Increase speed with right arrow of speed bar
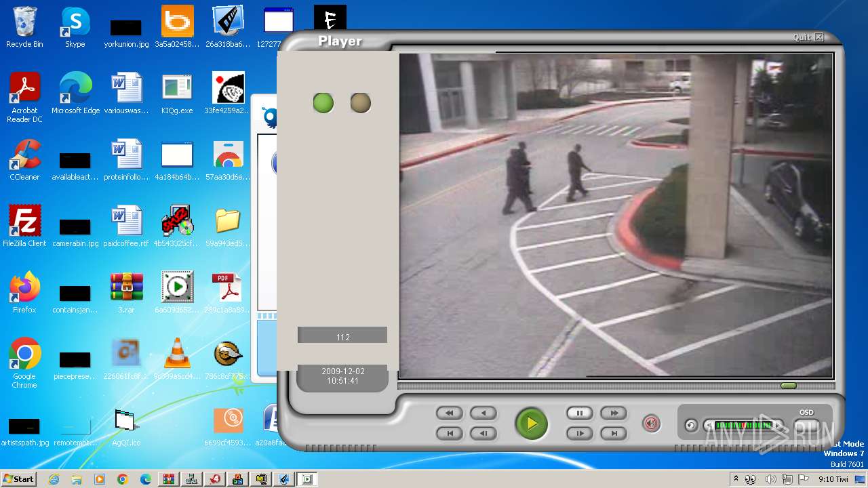 click(778, 426)
